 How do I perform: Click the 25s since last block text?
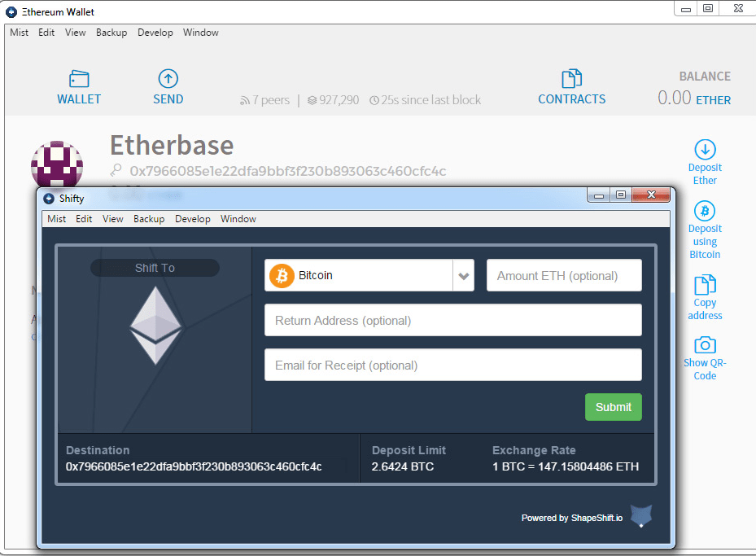[x=431, y=100]
